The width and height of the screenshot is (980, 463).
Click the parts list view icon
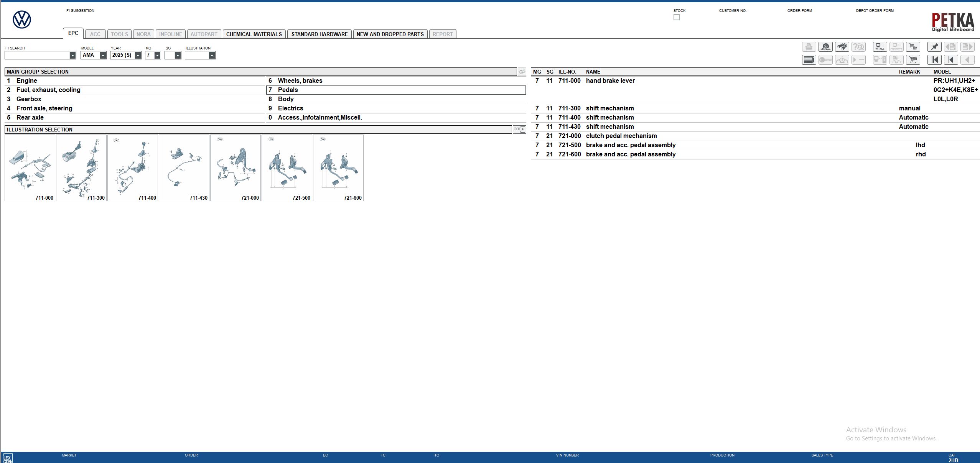pos(809,60)
